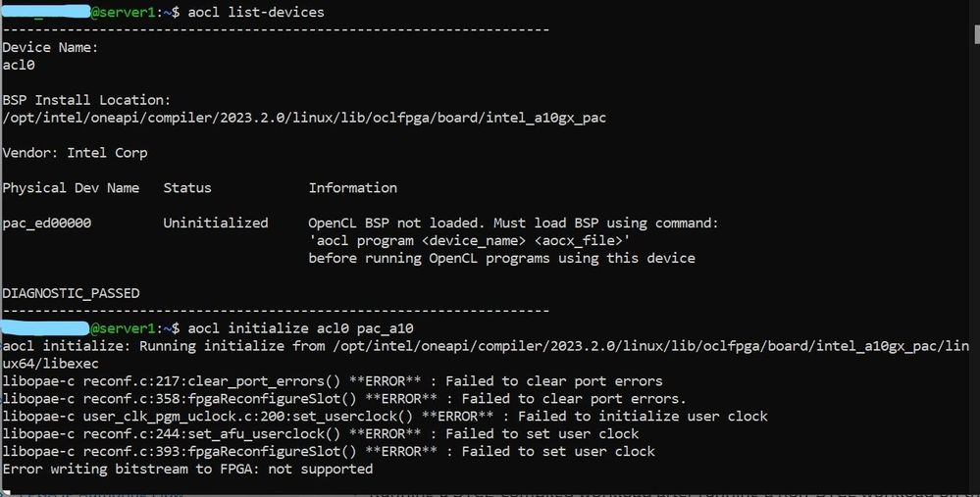Click the set_afu_userclock() error line
This screenshot has width=980, height=497.
[321, 433]
